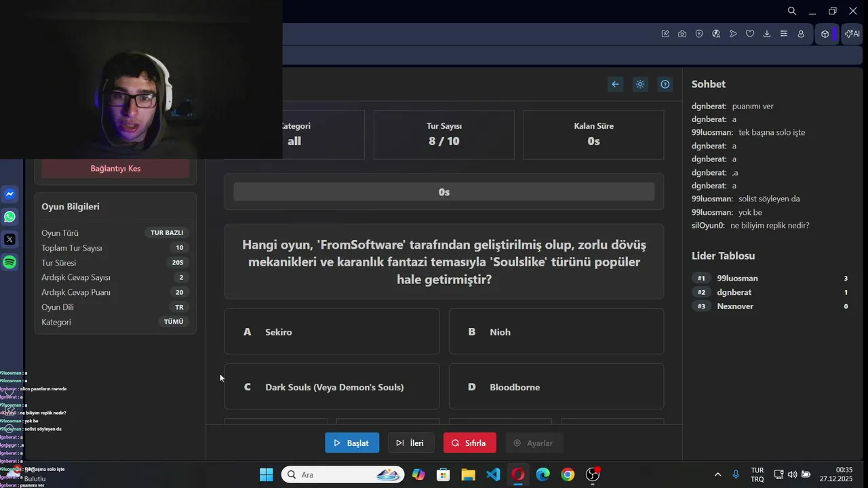Add page to bookmarks heart icon
This screenshot has width=868, height=488.
[750, 34]
